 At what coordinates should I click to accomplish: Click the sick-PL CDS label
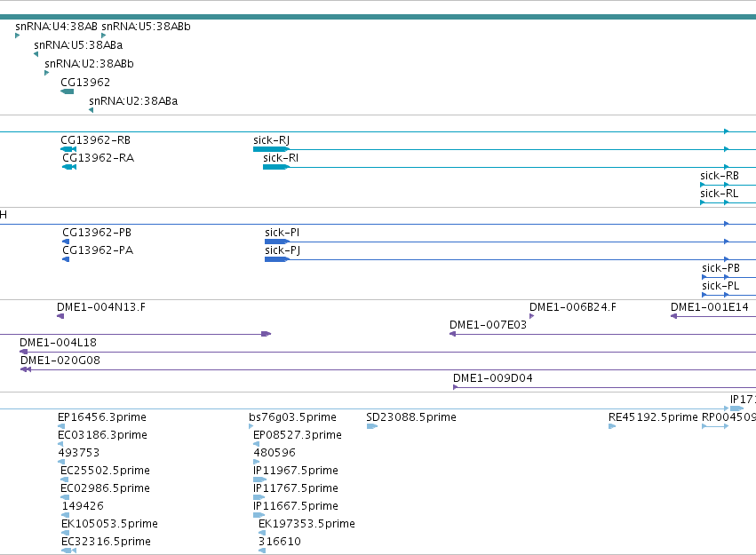720,286
